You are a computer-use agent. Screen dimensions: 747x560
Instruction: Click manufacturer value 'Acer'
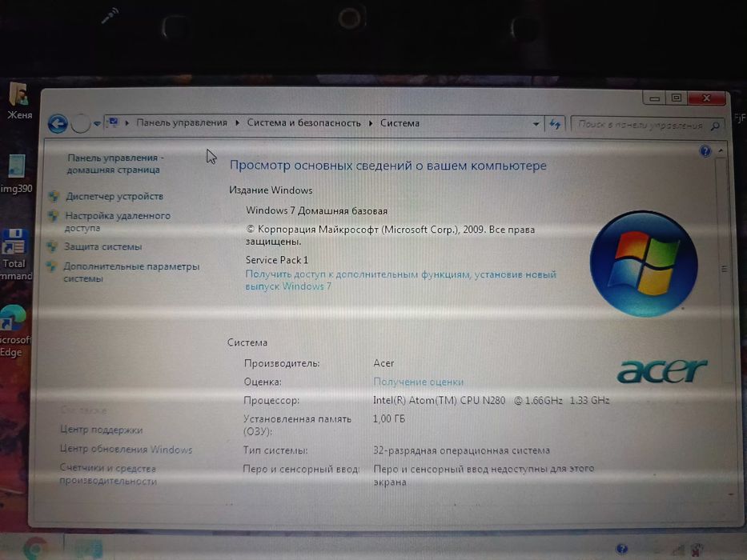[384, 363]
